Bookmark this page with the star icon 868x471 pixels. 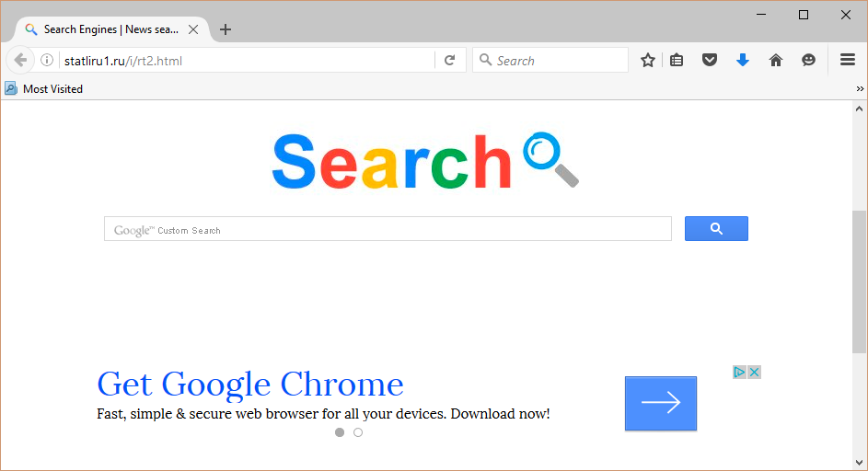click(x=648, y=61)
